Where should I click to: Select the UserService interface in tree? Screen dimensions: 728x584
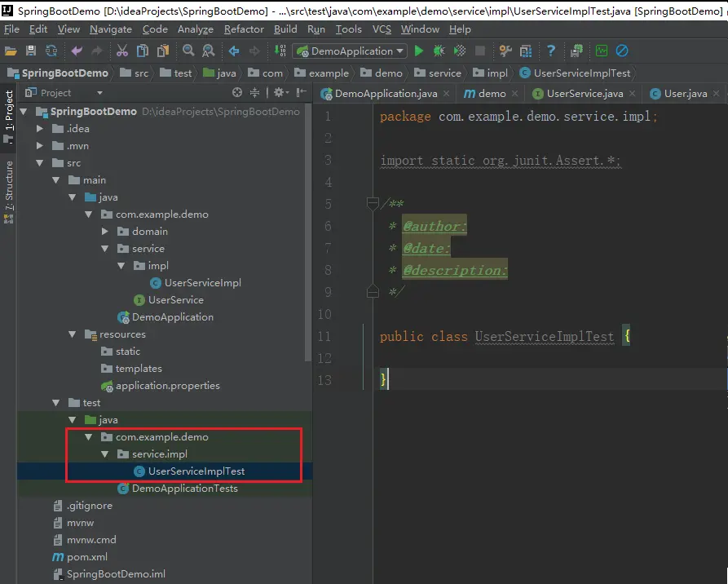click(x=169, y=300)
